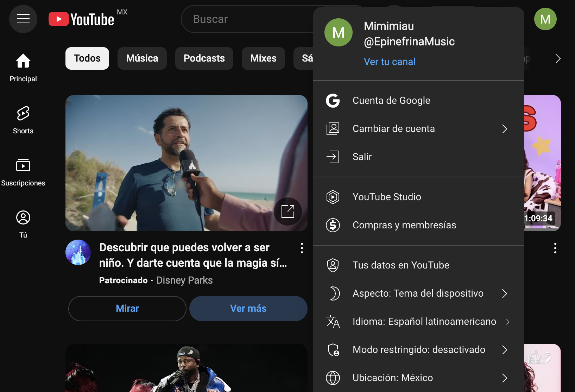The height and width of the screenshot is (392, 575).
Task: Open Ubicación: México
Action: click(419, 378)
